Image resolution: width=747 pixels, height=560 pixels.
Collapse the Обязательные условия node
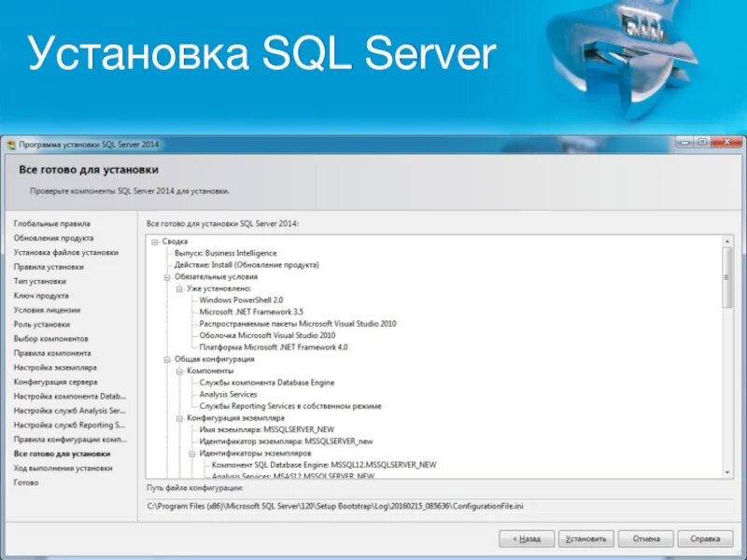167,277
